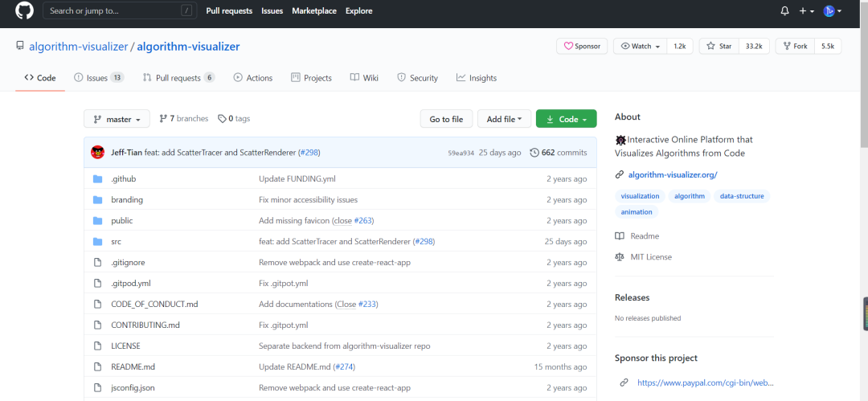Screen dimensions: 868x401
Task: Open the README.md file
Action: pyautogui.click(x=133, y=366)
